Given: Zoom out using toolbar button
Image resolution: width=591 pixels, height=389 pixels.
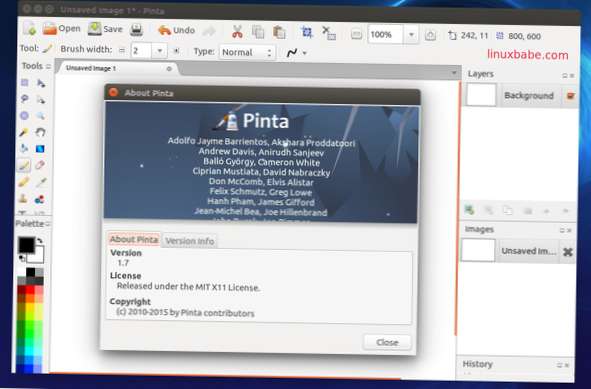Looking at the screenshot, I should coord(356,34).
